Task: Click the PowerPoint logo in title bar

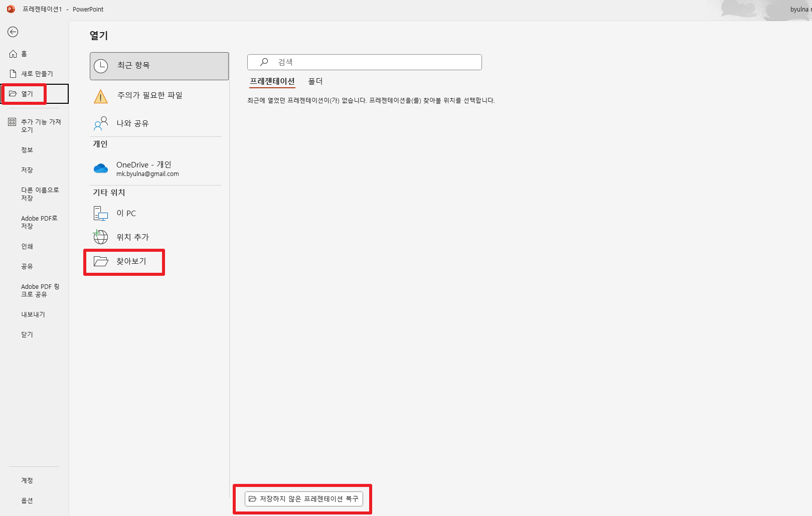Action: click(10, 9)
